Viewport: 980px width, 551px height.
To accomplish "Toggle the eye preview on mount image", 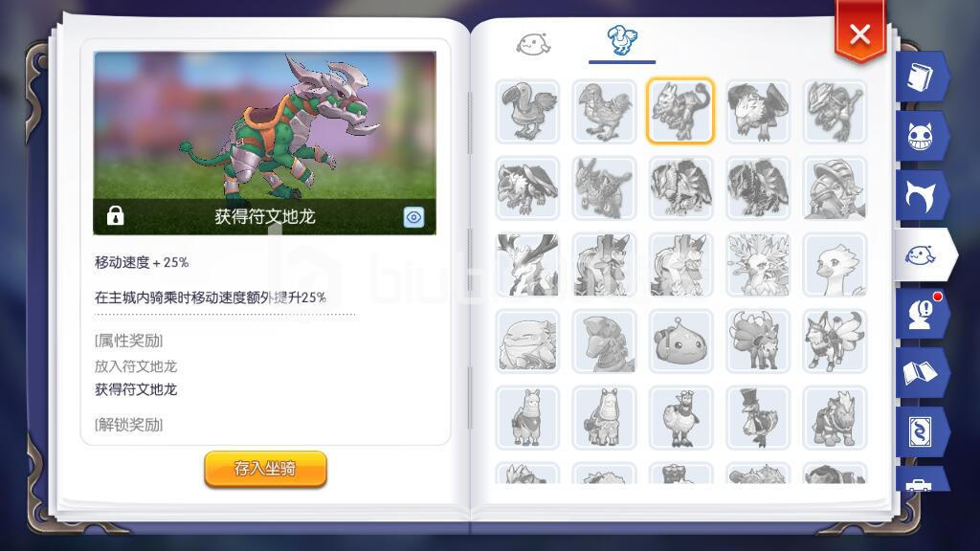I will [413, 217].
